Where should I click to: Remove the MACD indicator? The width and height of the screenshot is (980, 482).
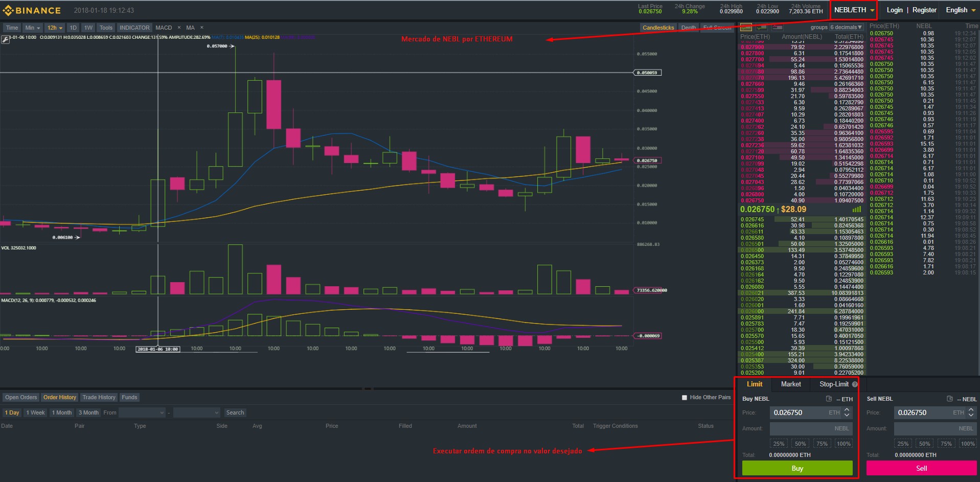tap(179, 28)
